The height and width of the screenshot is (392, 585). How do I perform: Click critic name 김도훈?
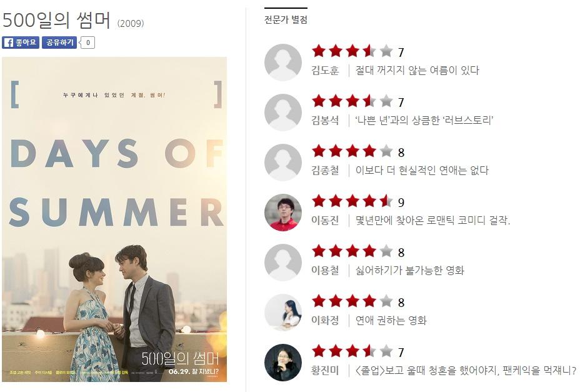click(x=326, y=70)
